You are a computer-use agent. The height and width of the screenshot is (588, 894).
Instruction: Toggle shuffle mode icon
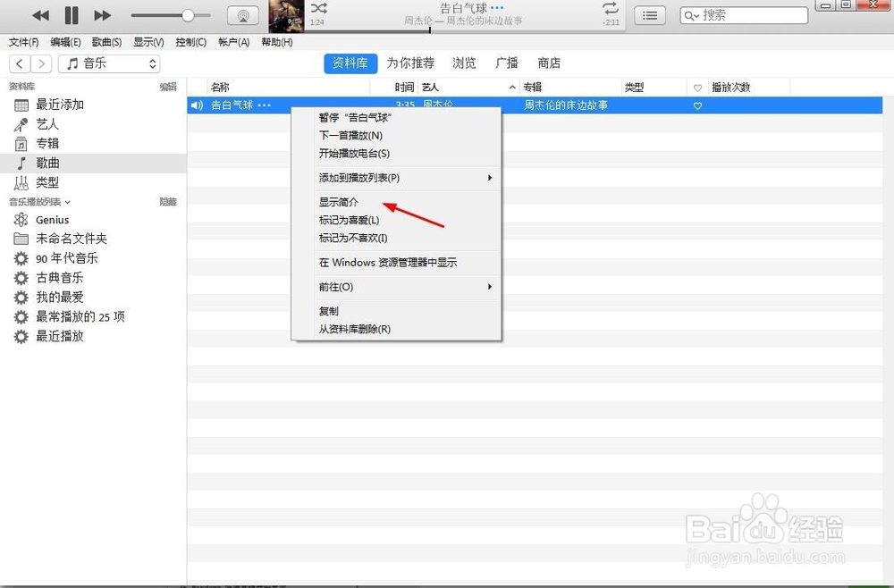coord(319,8)
